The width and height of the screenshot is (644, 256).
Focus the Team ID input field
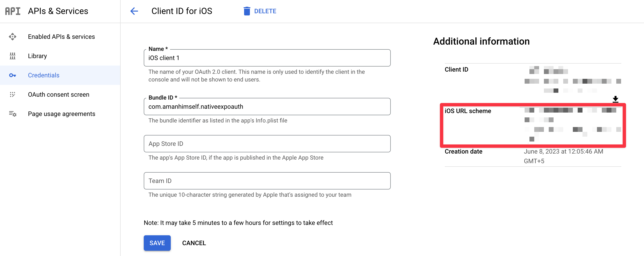click(267, 181)
